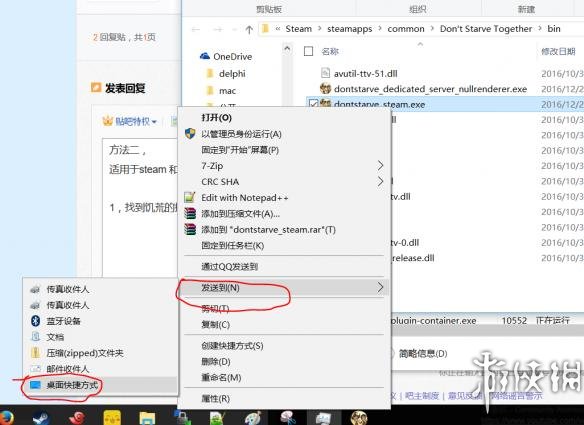584x425 pixels.
Task: Open File Explorer taskbar icon
Action: (147, 418)
